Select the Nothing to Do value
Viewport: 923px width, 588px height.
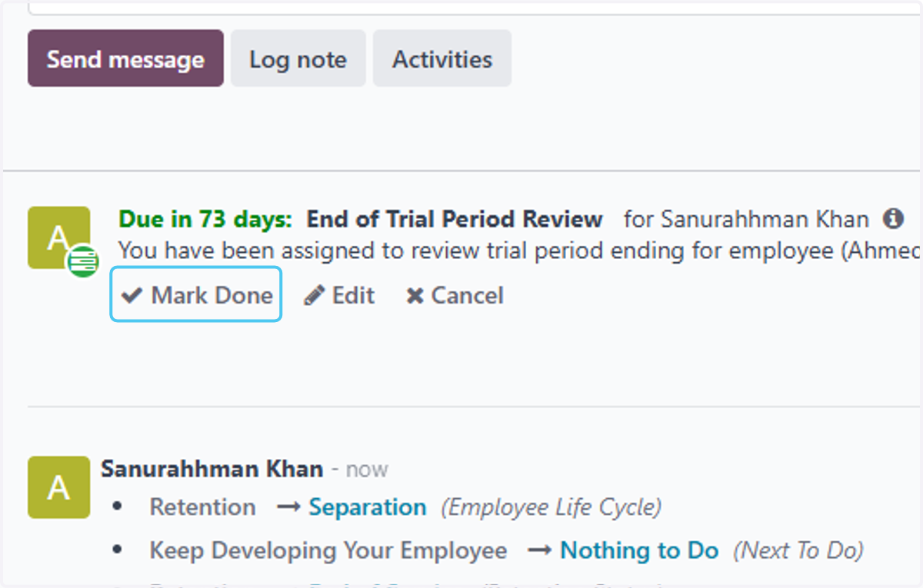click(639, 550)
